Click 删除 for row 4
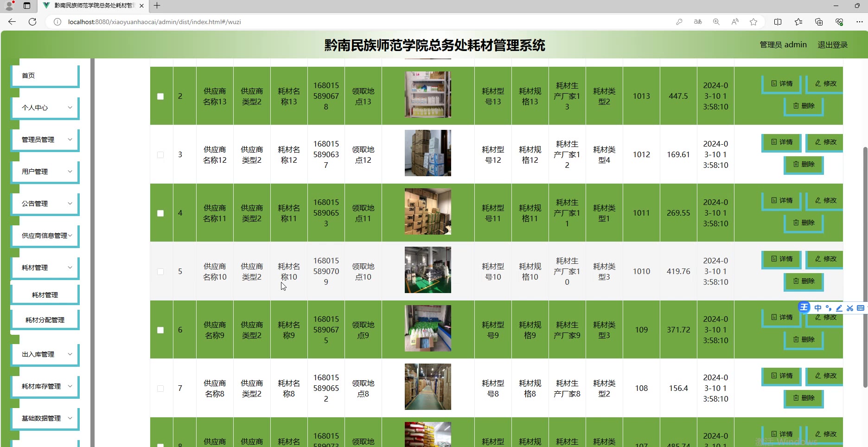Viewport: 868px width, 447px height. click(804, 223)
